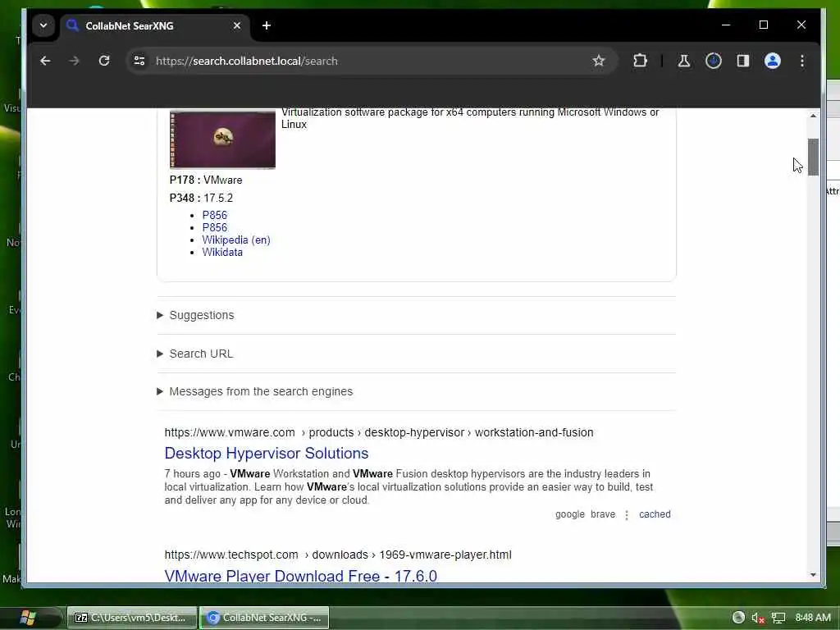This screenshot has width=840, height=630.
Task: Click the P348 : 17.5.2 row
Action: tap(201, 199)
